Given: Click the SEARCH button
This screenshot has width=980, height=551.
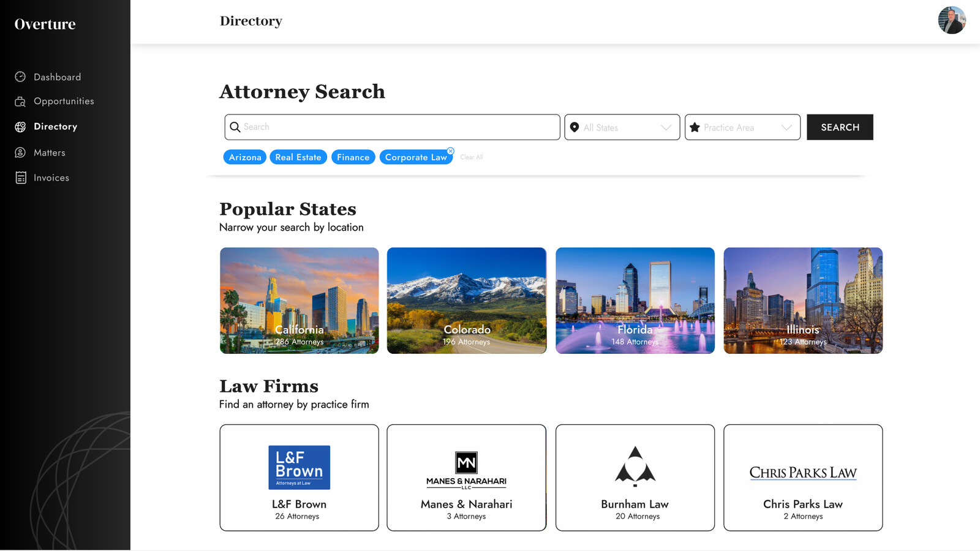Looking at the screenshot, I should tap(840, 127).
